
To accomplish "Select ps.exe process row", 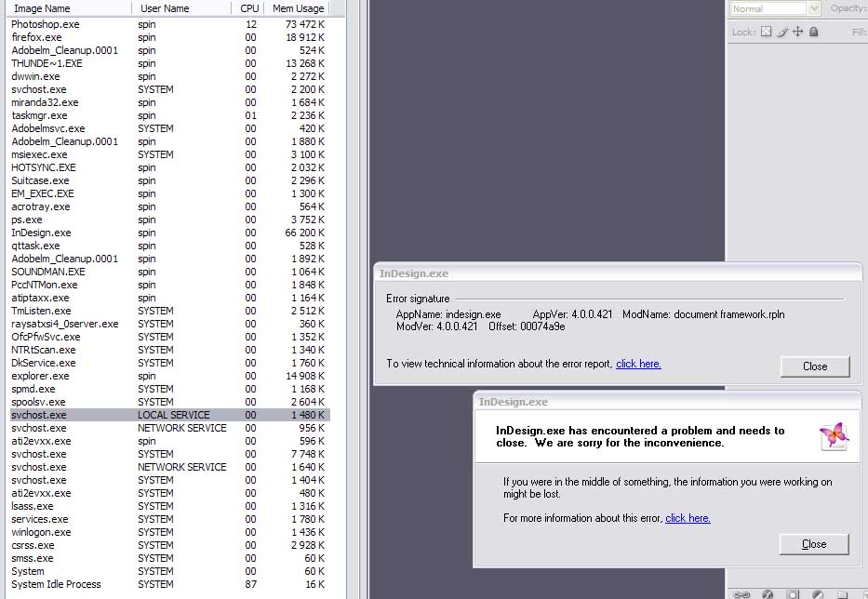I will [170, 220].
